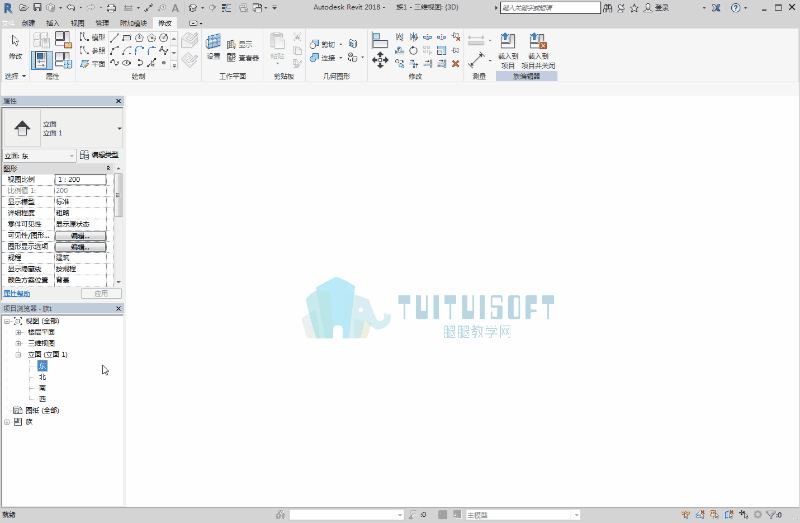The image size is (800, 523).
Task: Click the Text tool letter A icon
Action: (x=175, y=8)
